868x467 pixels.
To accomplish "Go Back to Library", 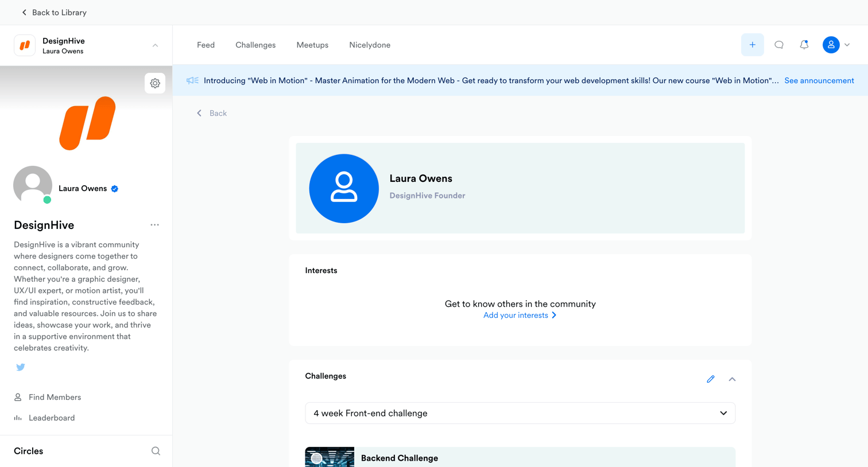I will tap(53, 12).
